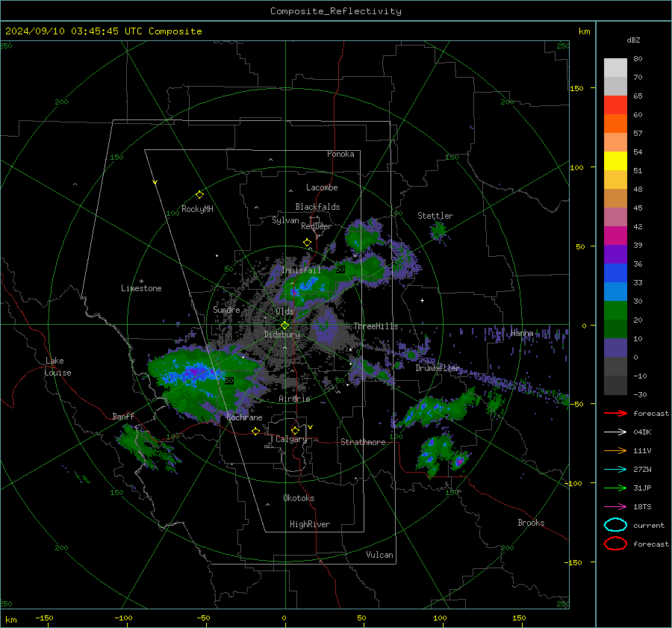Click the Vulcan town label
Screen dimensions: 672x628
[x=379, y=555]
